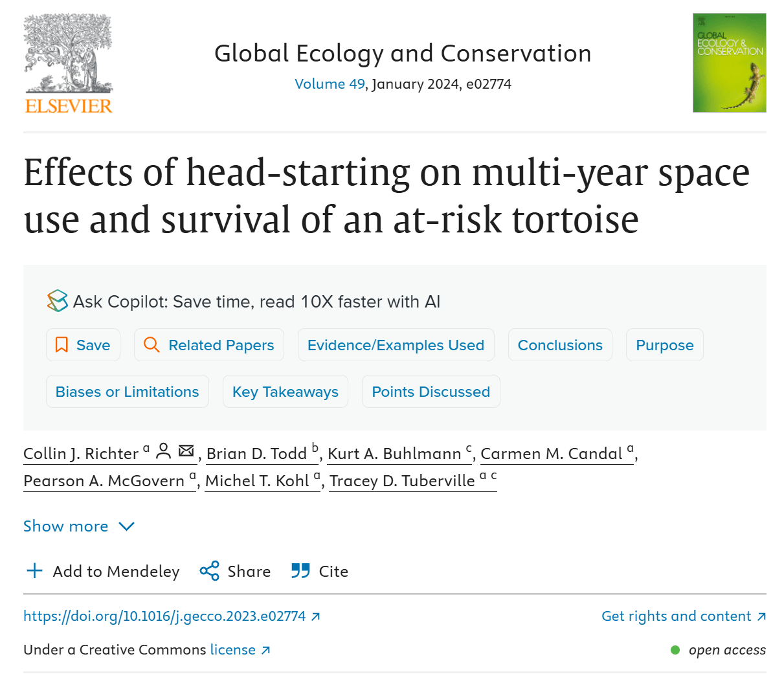This screenshot has width=784, height=694.
Task: Click the Cite quotation marks icon
Action: pyautogui.click(x=300, y=571)
